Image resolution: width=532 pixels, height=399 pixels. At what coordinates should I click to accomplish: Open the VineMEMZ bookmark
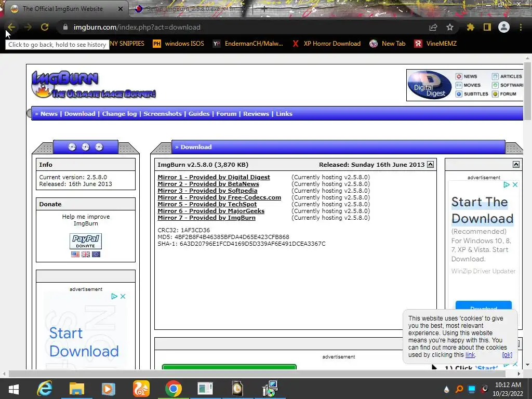pos(435,44)
